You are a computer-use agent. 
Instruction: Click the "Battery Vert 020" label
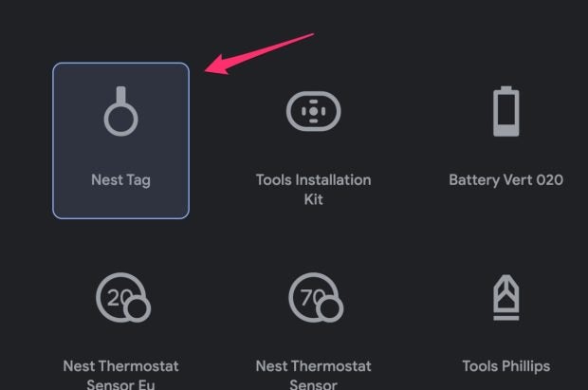coord(505,179)
